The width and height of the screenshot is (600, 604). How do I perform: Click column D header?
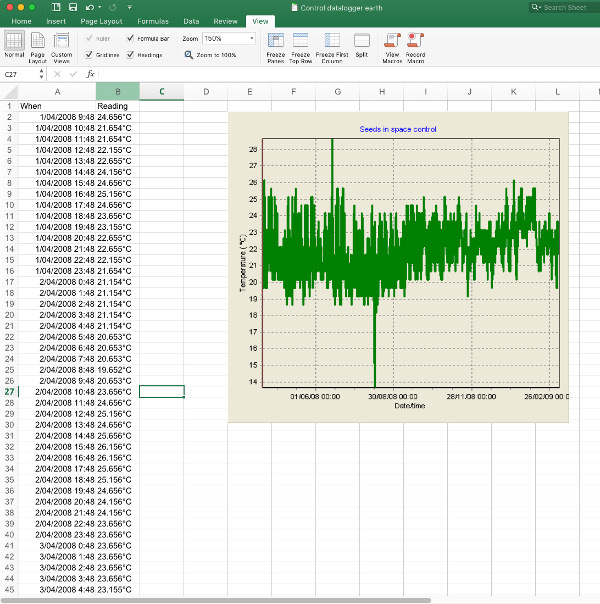tap(206, 92)
